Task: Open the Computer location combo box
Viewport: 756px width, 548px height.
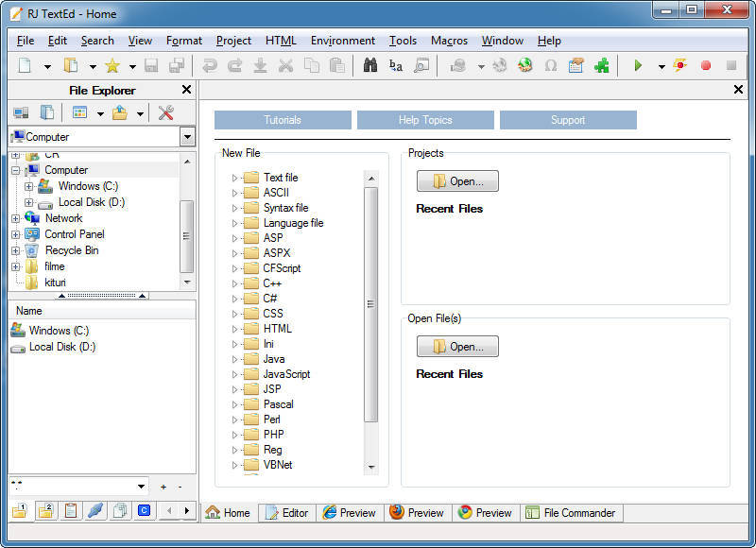Action: 187,137
